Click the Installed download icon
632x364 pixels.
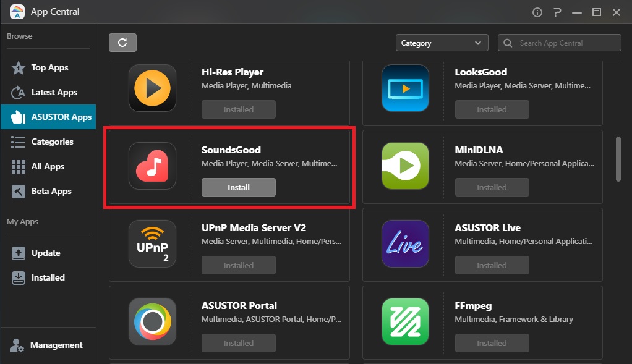[18, 277]
